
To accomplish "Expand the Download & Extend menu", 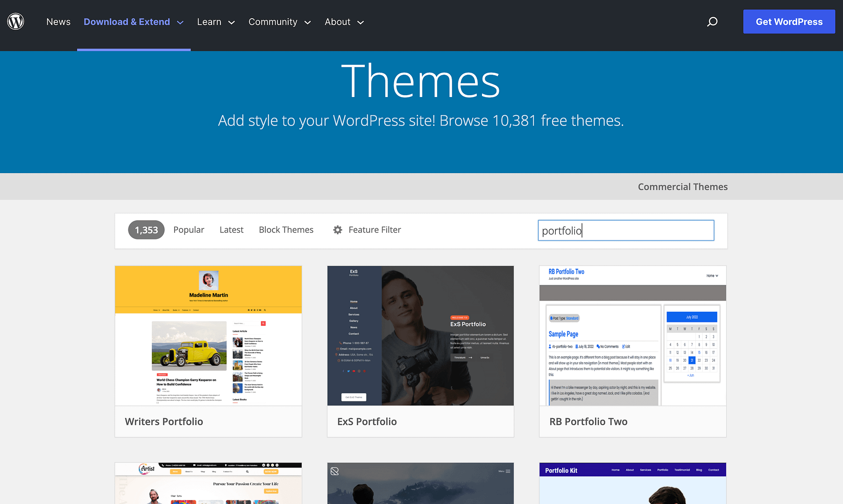I will tap(134, 22).
